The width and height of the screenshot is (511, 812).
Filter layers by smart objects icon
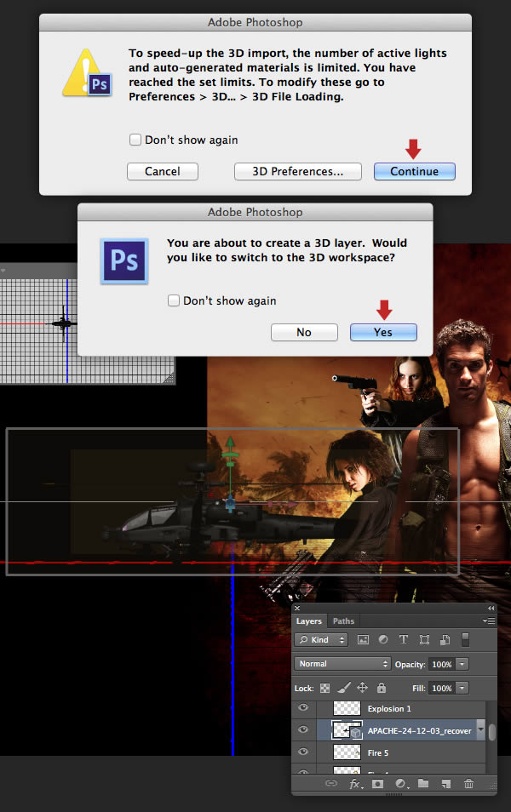tap(445, 640)
